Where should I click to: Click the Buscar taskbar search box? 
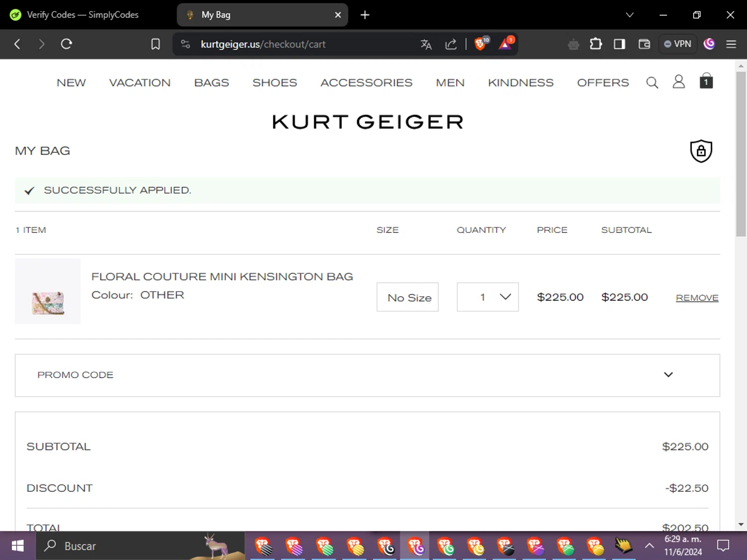[x=140, y=546]
